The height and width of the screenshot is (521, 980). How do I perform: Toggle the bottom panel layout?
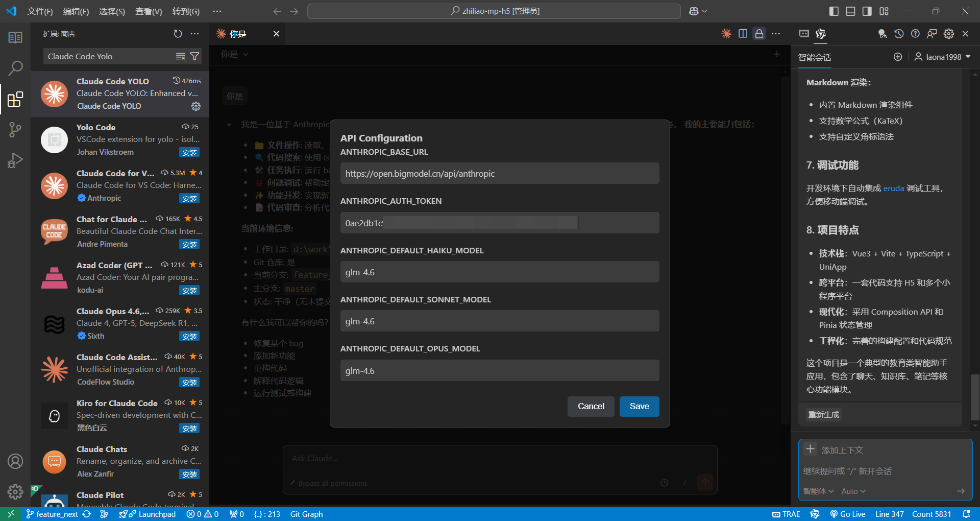[850, 11]
